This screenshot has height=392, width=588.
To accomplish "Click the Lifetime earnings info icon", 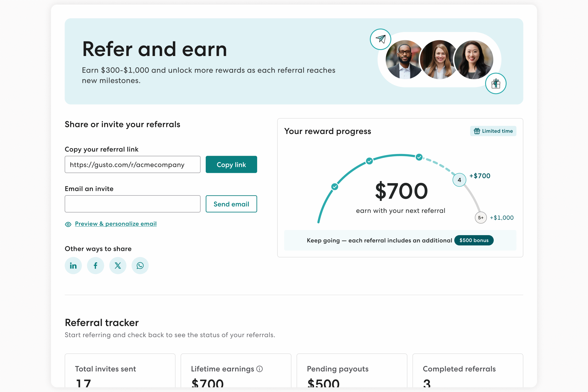I will pos(259,369).
